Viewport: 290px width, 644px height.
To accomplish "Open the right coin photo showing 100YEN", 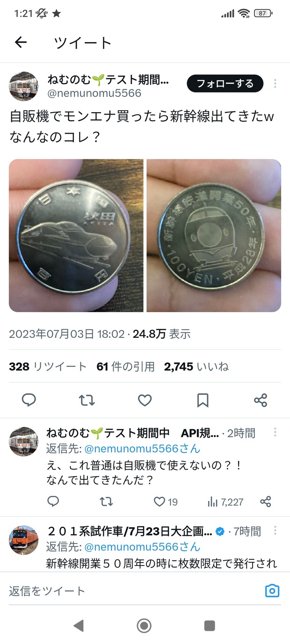I will 214,236.
